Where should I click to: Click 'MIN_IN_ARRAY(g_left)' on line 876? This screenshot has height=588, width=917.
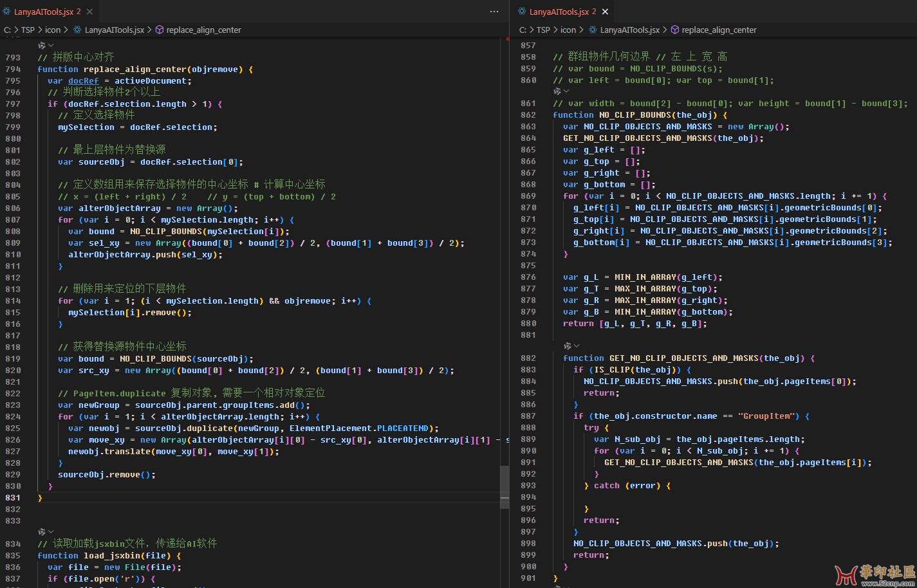pos(666,277)
